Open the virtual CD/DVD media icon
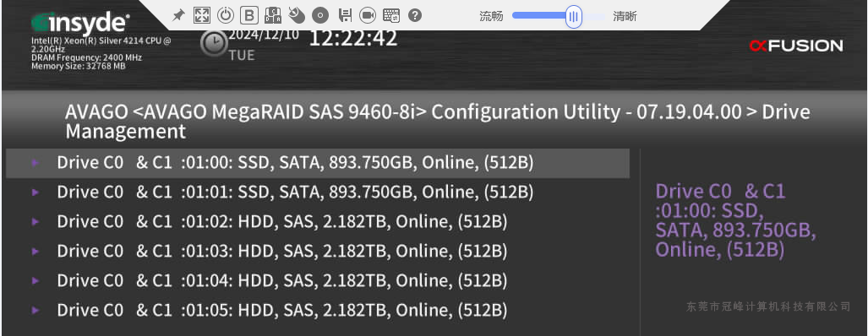The image size is (868, 336). [x=320, y=15]
